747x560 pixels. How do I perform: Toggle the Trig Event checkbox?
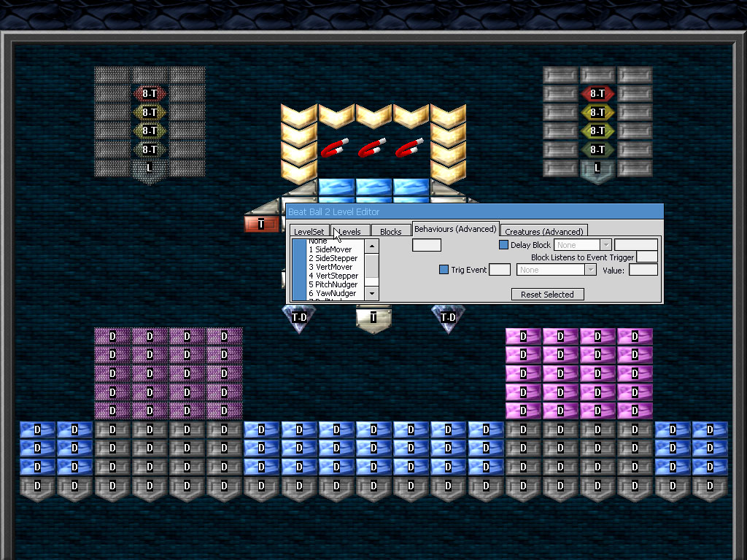tap(444, 270)
